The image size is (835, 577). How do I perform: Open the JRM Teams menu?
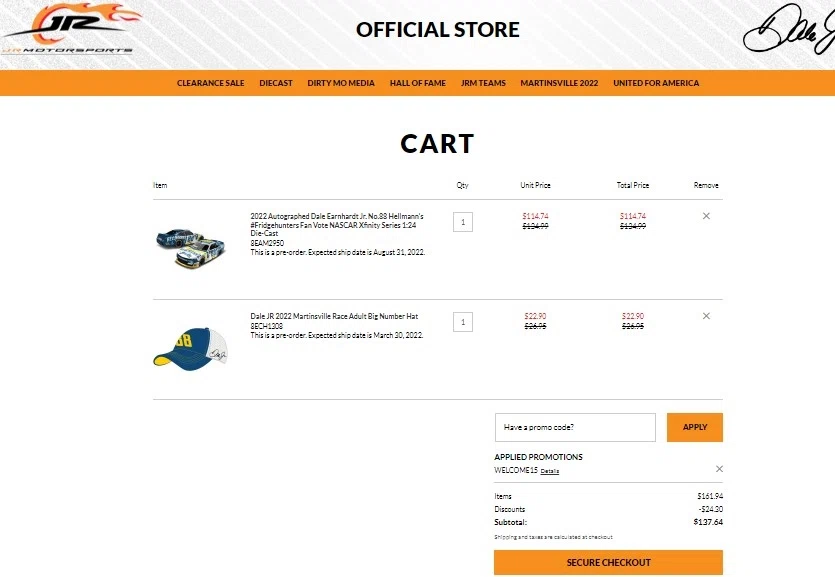(483, 83)
